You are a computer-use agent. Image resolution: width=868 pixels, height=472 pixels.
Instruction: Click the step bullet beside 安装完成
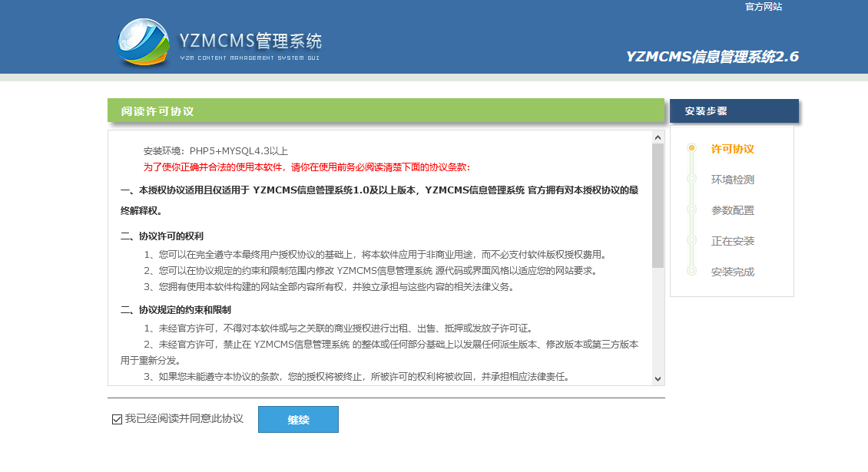pyautogui.click(x=691, y=272)
